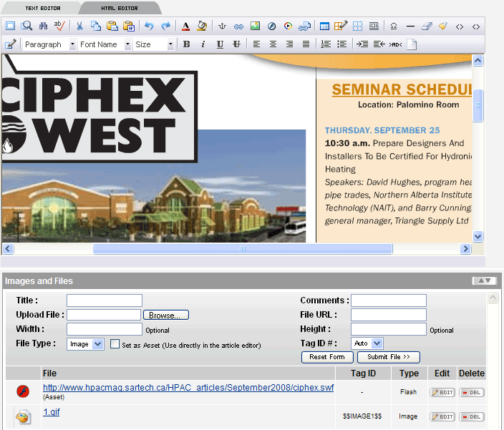Click the copy icon
The width and height of the screenshot is (504, 430).
coord(96,26)
